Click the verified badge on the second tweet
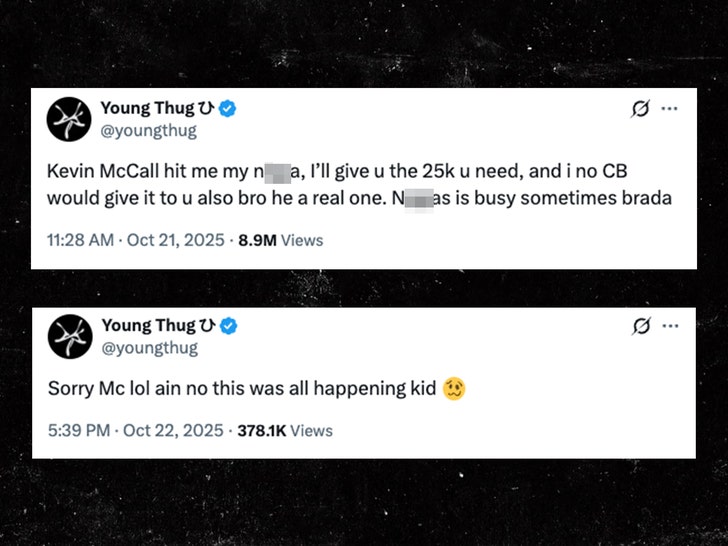Screen dimensions: 728x546 (228, 325)
